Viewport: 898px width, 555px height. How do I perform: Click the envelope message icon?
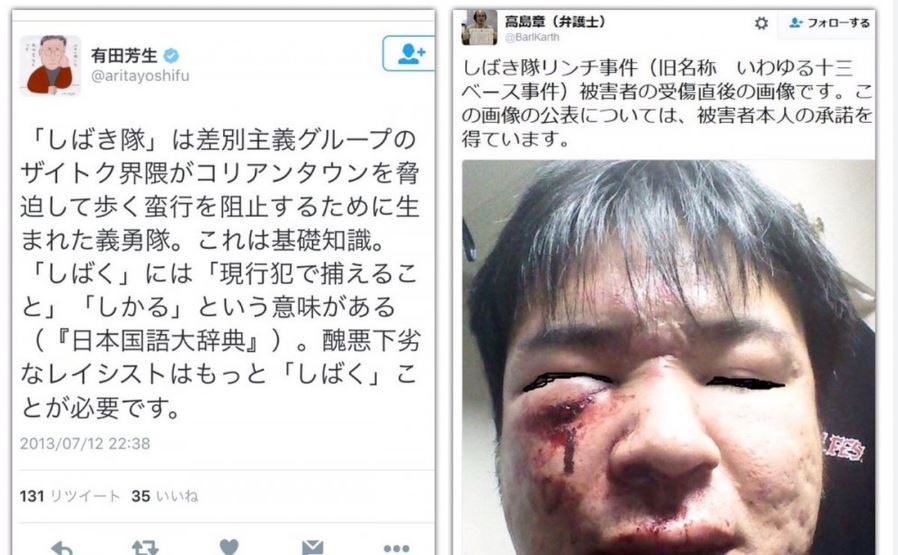point(313,548)
